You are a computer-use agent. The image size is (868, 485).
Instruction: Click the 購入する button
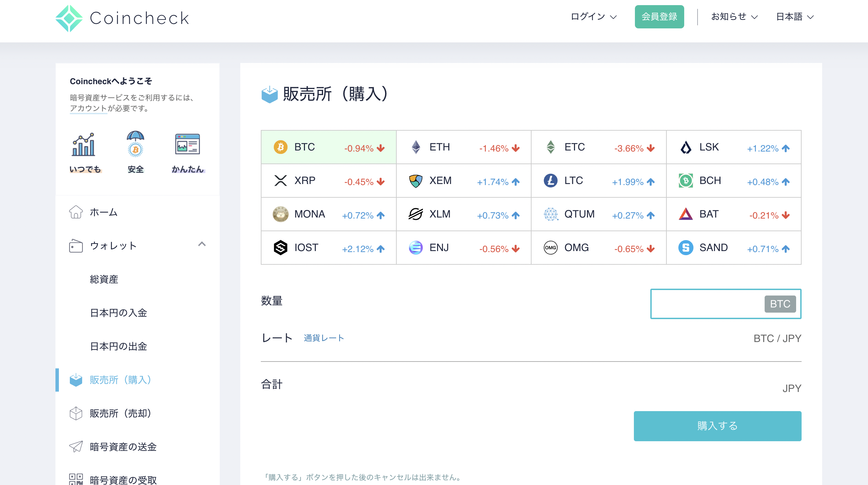717,426
